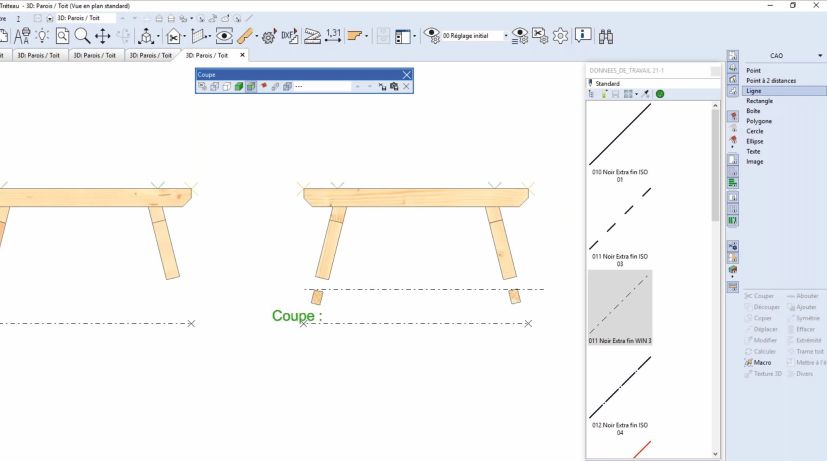Image resolution: width=827 pixels, height=461 pixels.
Task: Click the 1,31 dimension tool icon
Action: [333, 36]
